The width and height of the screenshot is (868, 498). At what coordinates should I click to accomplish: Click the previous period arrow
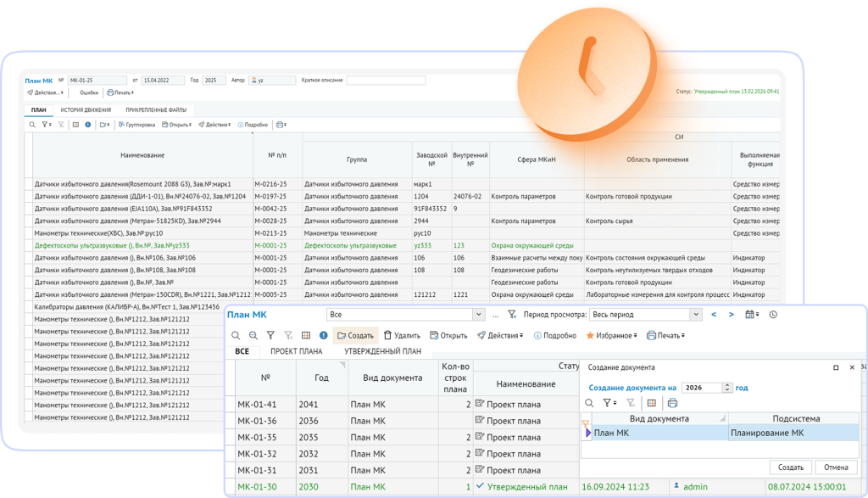pos(714,315)
